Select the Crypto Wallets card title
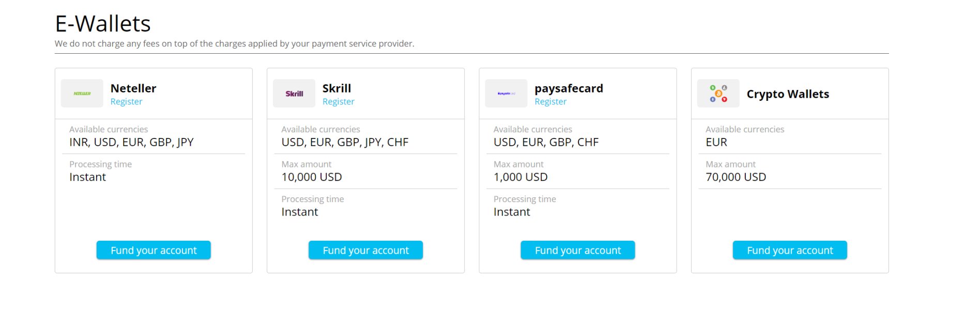 tap(788, 94)
